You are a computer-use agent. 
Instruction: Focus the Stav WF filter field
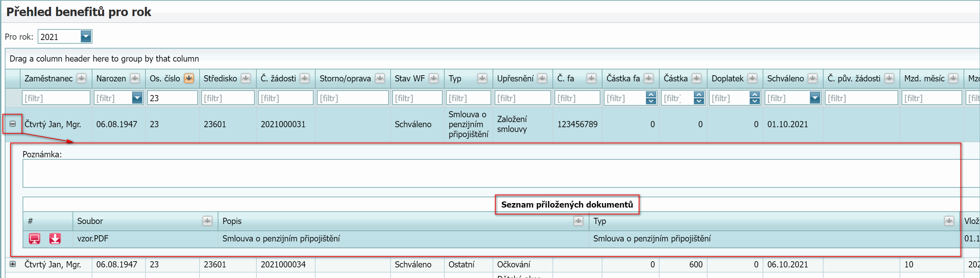pyautogui.click(x=417, y=98)
